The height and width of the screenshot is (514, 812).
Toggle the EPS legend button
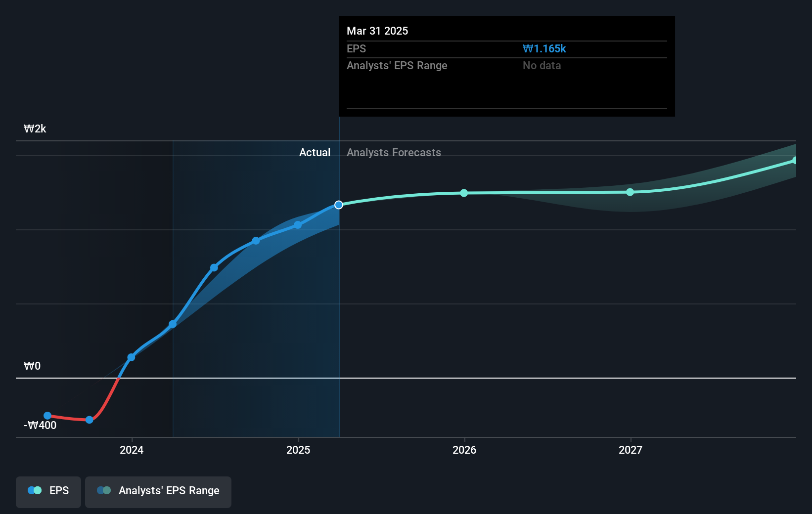coord(48,492)
